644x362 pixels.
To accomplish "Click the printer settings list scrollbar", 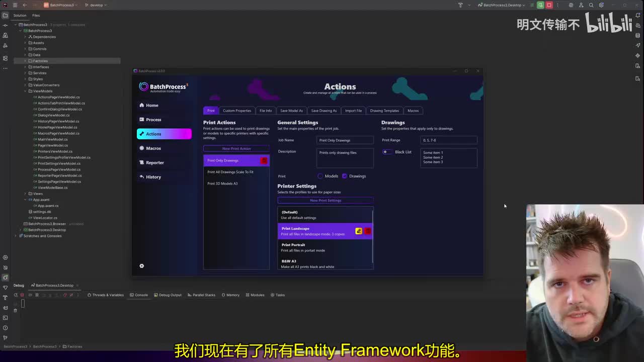I will [x=373, y=236].
